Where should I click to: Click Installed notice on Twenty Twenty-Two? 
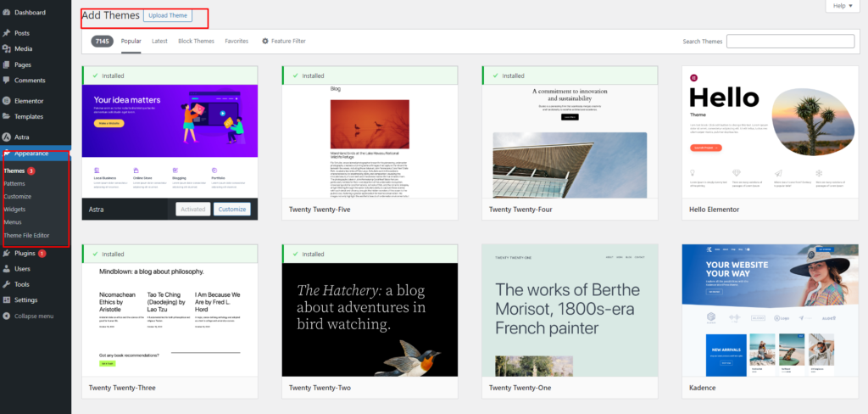[370, 254]
